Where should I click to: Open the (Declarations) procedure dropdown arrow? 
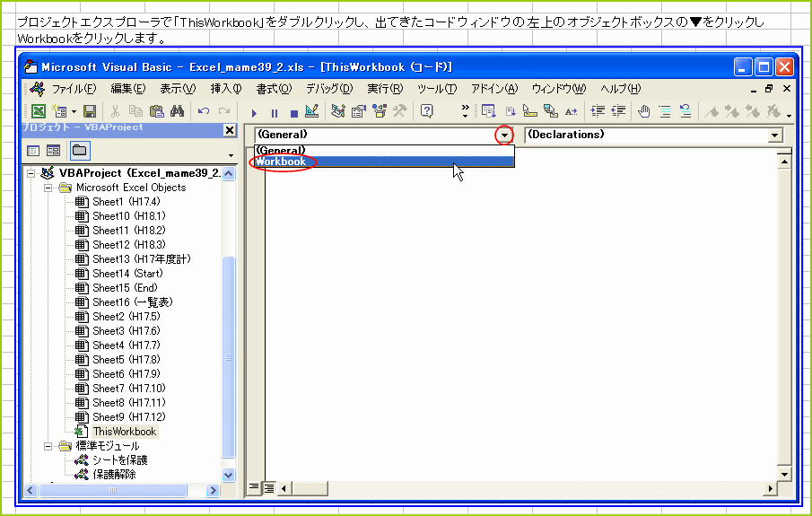click(774, 136)
